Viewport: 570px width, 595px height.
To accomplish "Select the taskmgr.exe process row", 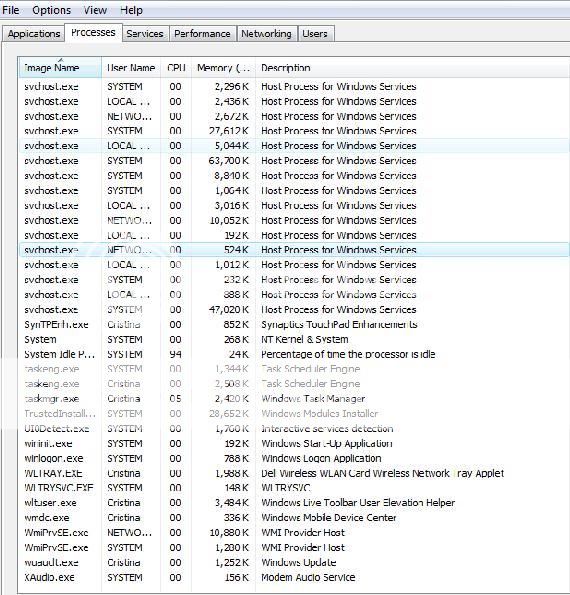I will pos(294,399).
